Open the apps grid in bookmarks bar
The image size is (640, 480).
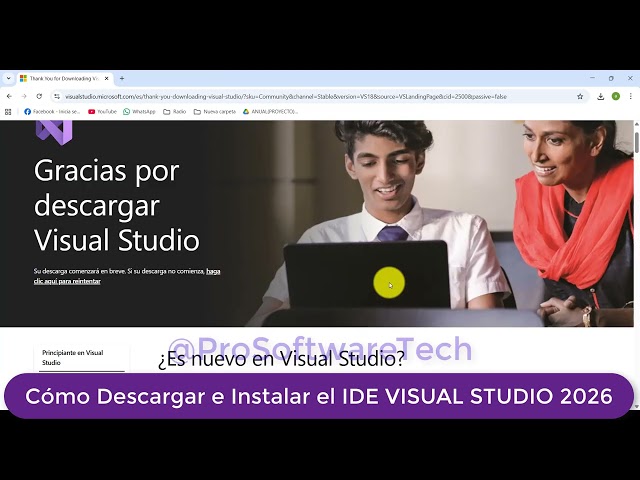(x=8, y=111)
